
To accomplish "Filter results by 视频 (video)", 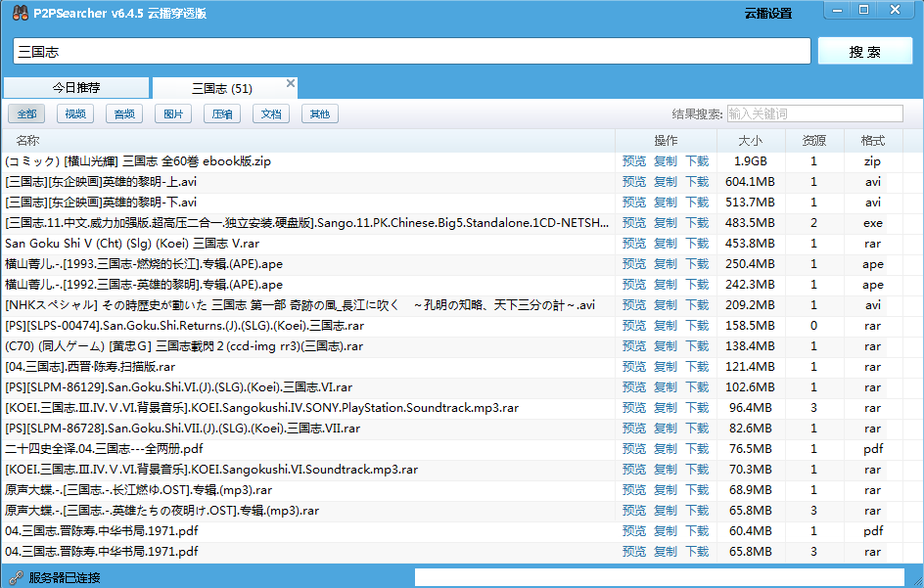I will (75, 114).
